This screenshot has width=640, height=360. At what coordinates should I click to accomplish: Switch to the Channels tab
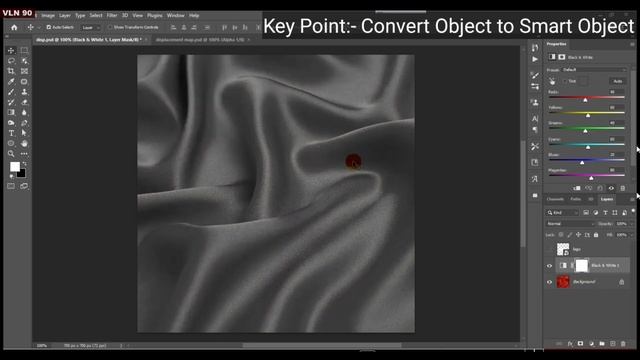point(555,199)
